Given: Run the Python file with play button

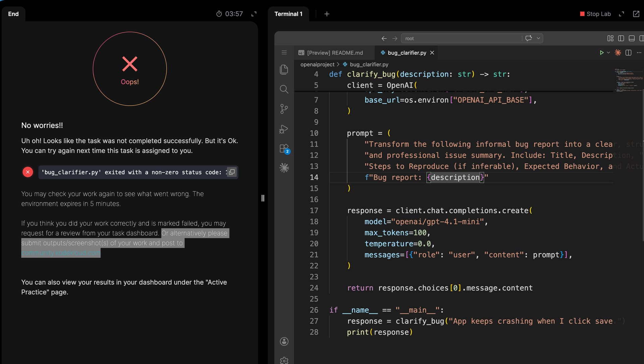Looking at the screenshot, I should 601,53.
